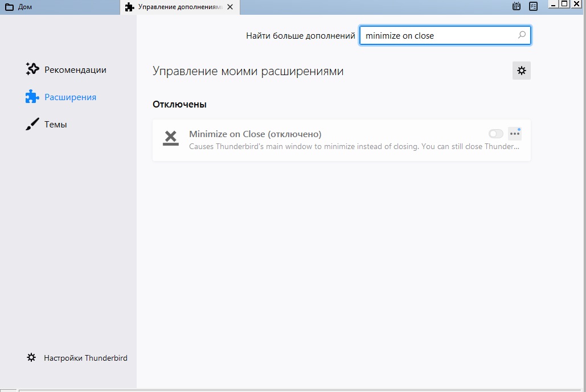Image resolution: width=586 pixels, height=392 pixels.
Task: Open the Расширения section
Action: [x=61, y=97]
